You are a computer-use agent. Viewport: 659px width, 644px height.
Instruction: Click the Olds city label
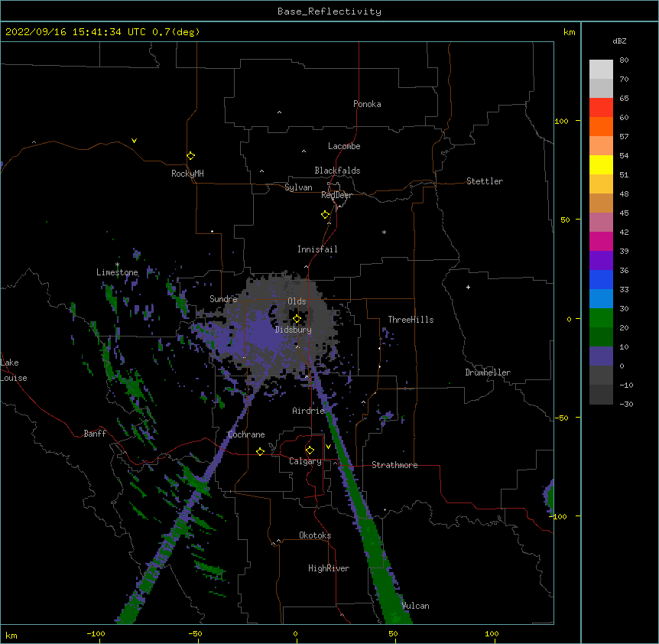[x=297, y=301]
